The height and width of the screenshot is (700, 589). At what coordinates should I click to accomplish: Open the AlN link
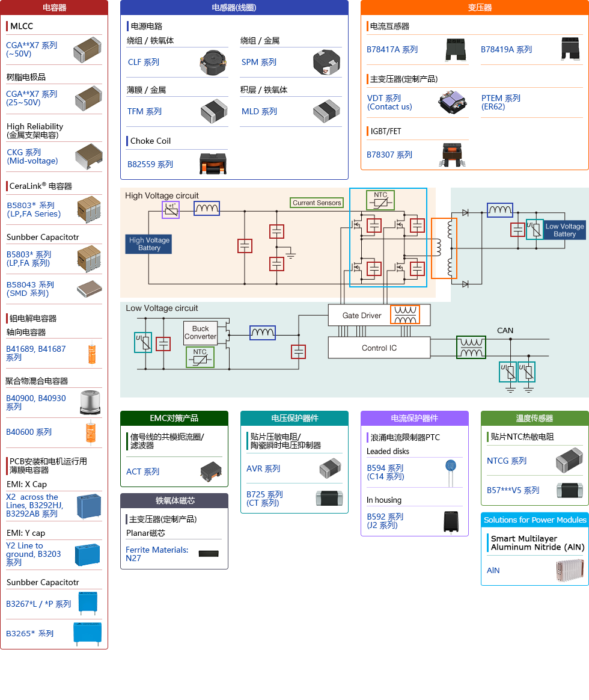pos(493,571)
